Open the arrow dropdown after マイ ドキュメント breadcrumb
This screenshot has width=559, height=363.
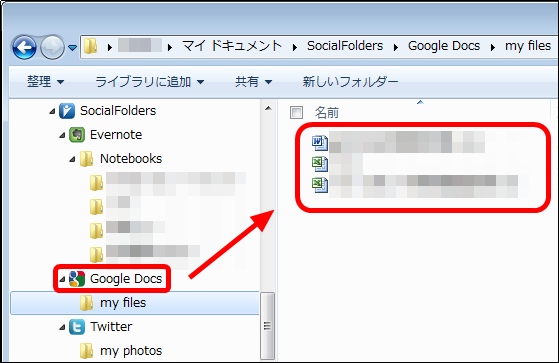[x=294, y=47]
